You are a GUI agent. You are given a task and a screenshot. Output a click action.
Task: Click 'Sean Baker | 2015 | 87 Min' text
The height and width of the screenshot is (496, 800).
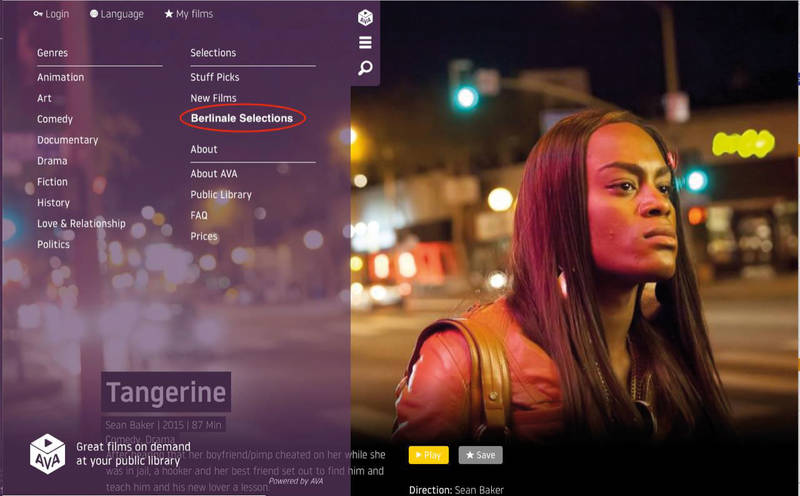163,425
